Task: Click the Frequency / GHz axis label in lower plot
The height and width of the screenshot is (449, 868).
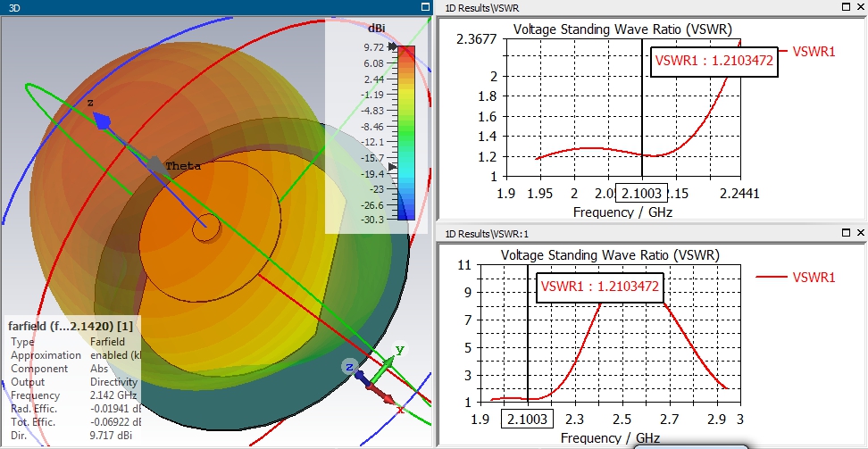Action: pos(610,438)
